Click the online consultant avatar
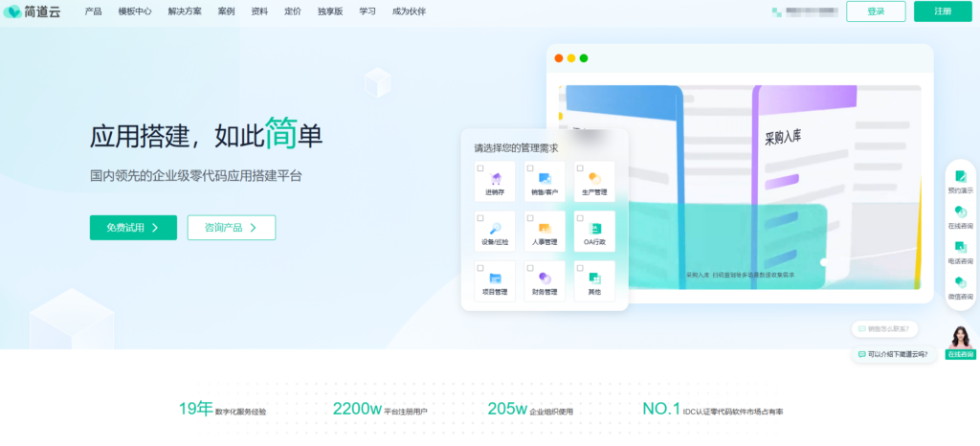The width and height of the screenshot is (980, 446). (x=961, y=337)
